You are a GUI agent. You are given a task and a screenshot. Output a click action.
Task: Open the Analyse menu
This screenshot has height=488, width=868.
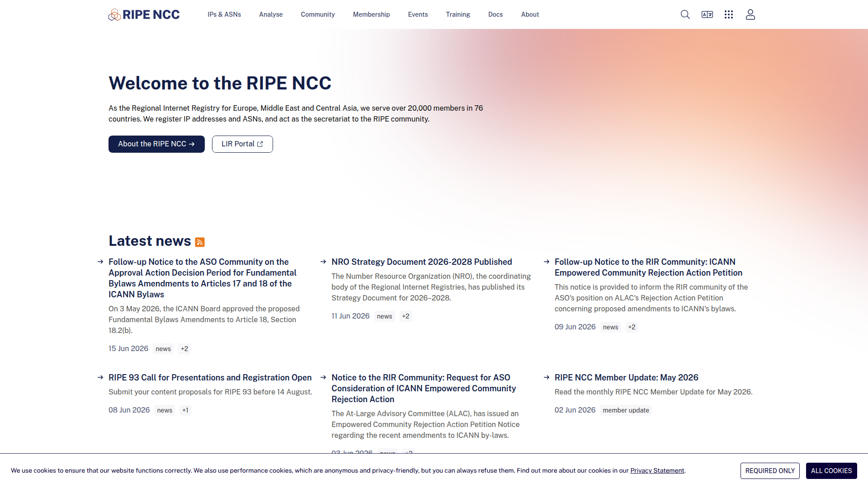(271, 14)
